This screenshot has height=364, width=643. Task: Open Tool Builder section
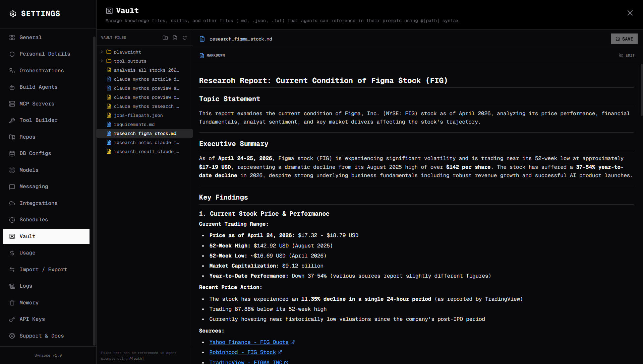tap(46, 120)
